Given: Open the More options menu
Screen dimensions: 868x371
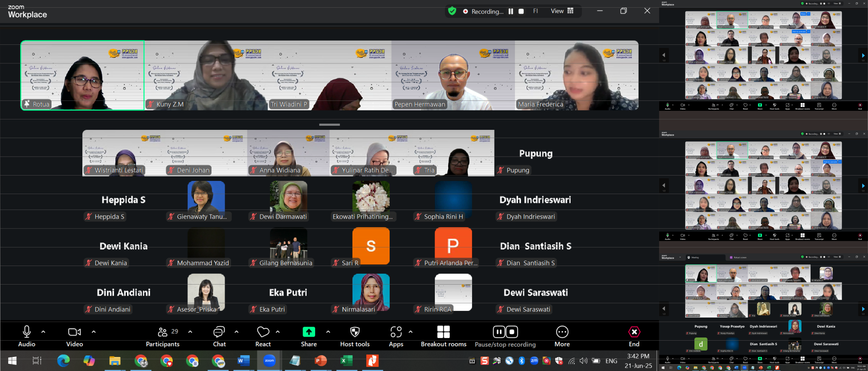Looking at the screenshot, I should tap(562, 337).
